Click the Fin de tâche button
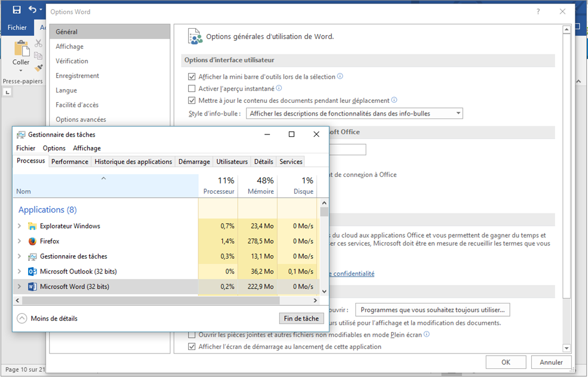The image size is (588, 377). point(301,318)
